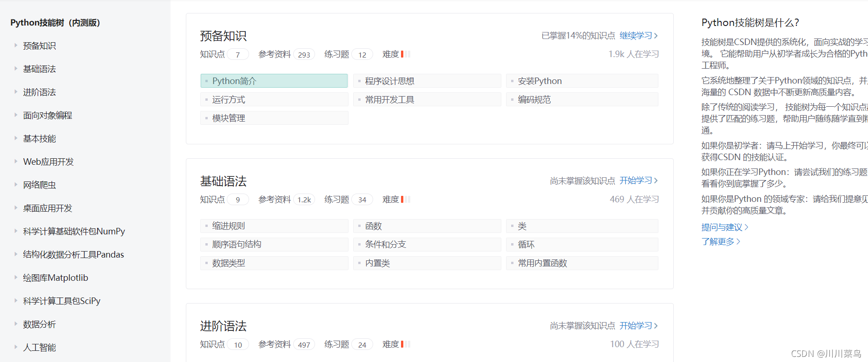Click the Python技能树是什么? heading

pyautogui.click(x=750, y=23)
